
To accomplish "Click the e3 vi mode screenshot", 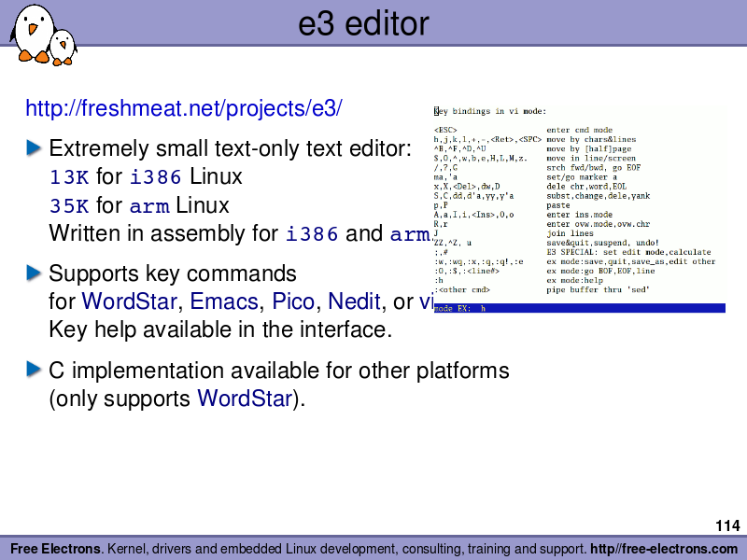I will (579, 209).
